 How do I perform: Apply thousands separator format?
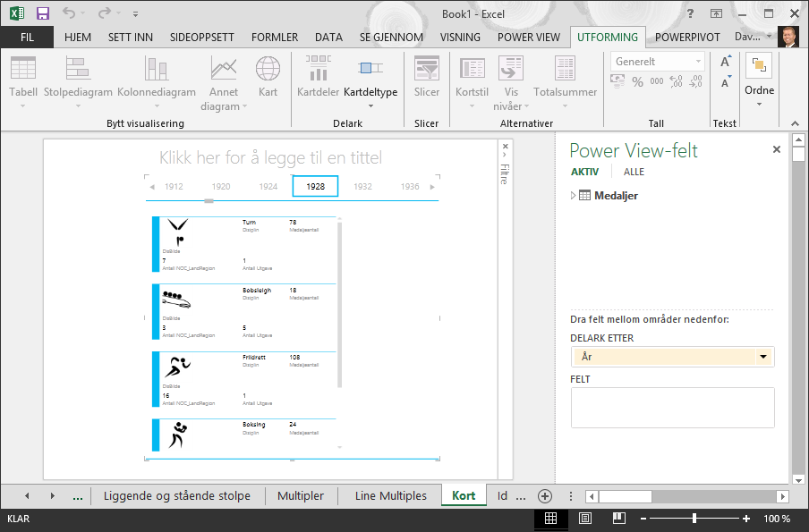click(657, 81)
